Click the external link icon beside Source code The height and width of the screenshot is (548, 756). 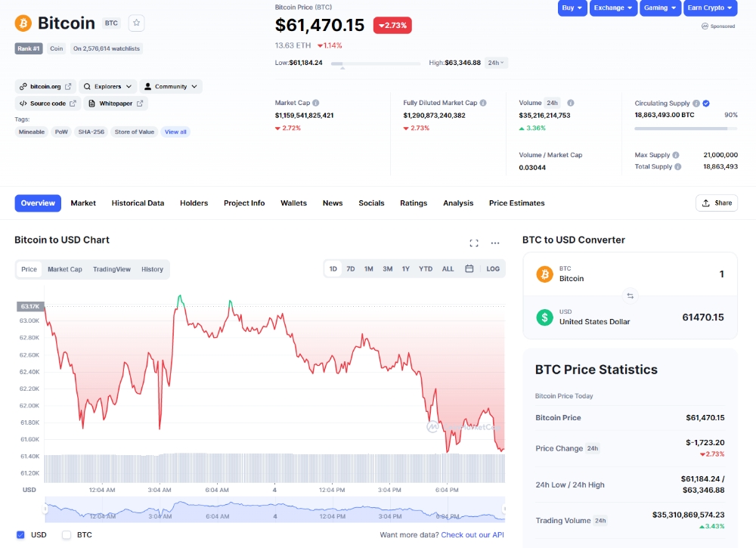[73, 103]
